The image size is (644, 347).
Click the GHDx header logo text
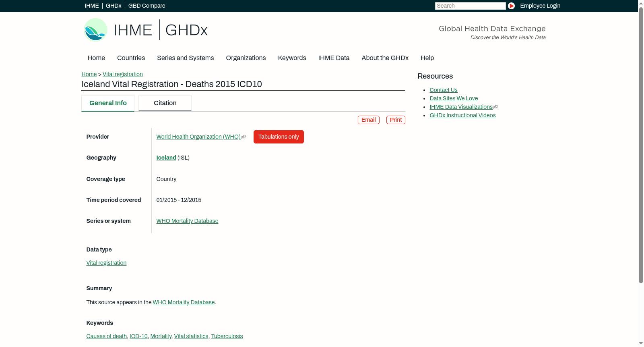point(186,30)
